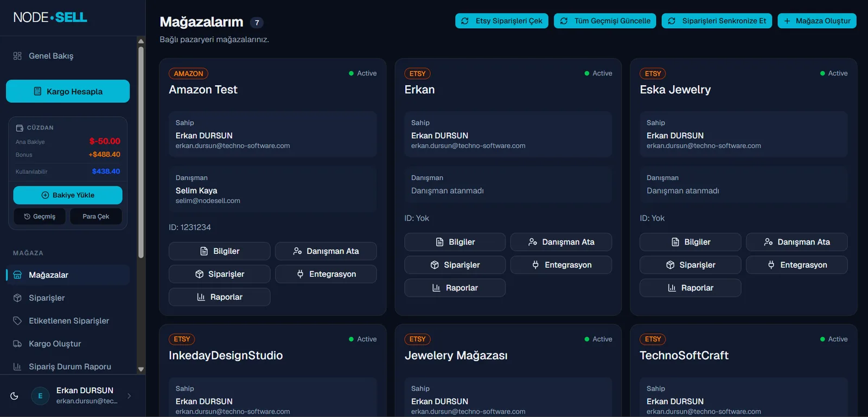
Task: Click the Amazon Test store title
Action: 203,89
